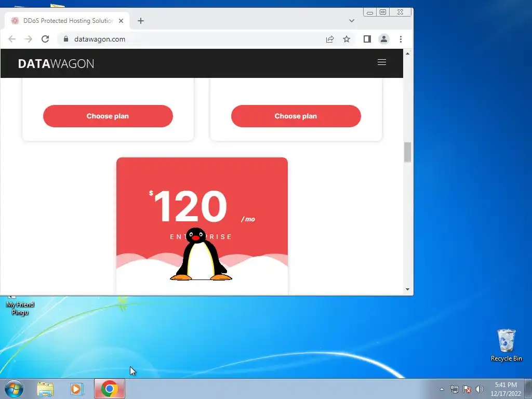Open a new tab with the plus button
The height and width of the screenshot is (399, 532).
click(141, 21)
